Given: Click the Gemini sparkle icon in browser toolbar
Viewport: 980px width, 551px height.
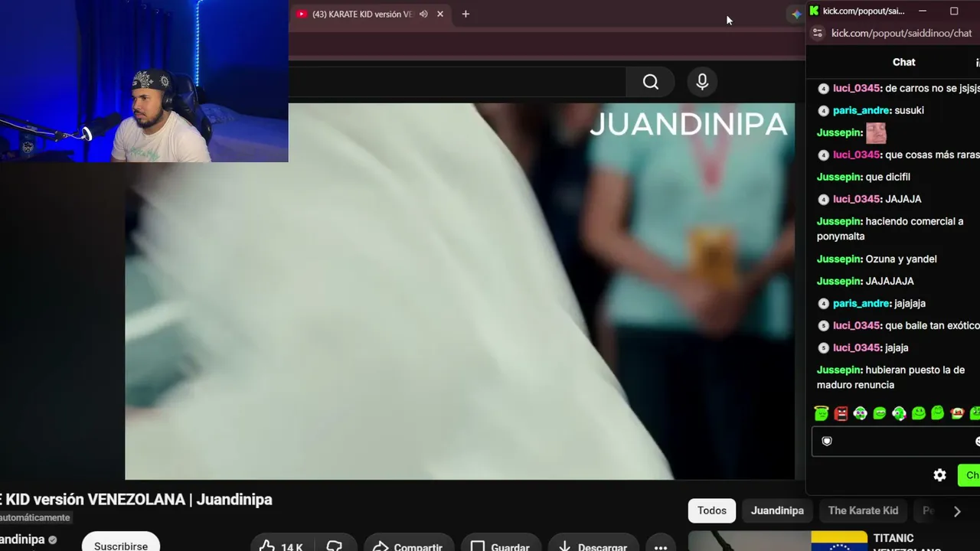Looking at the screenshot, I should coord(797,14).
